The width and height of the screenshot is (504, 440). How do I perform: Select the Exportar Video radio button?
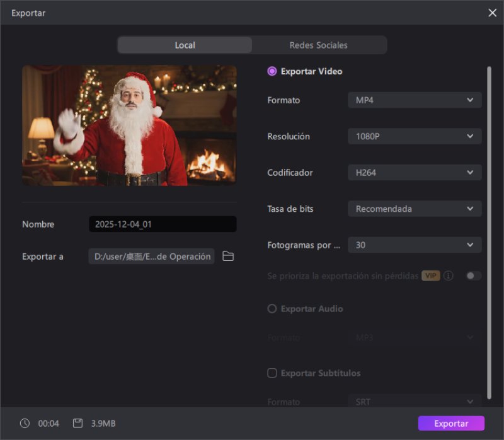pos(272,71)
